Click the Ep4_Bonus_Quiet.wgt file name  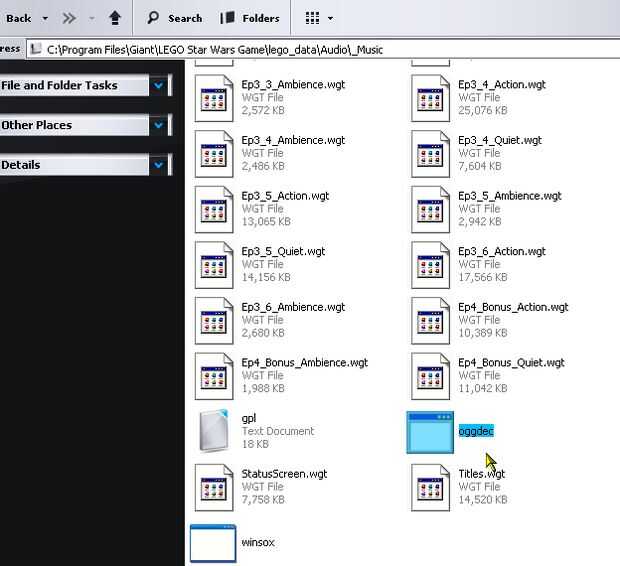click(511, 363)
